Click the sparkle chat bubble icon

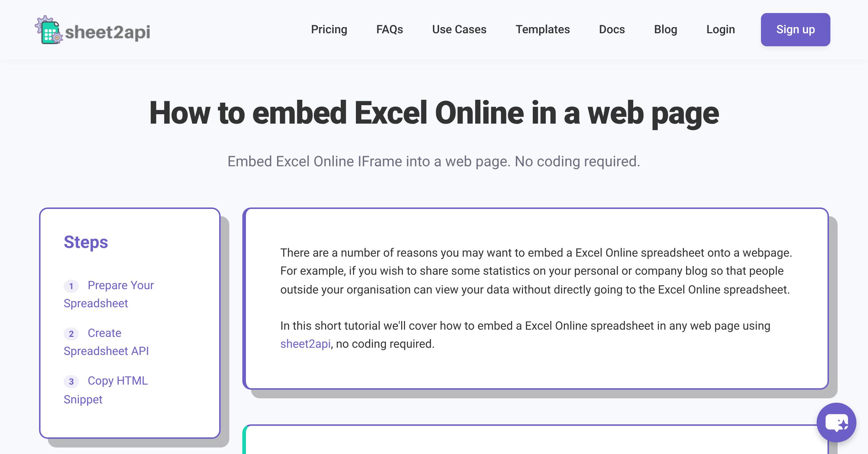click(x=837, y=422)
